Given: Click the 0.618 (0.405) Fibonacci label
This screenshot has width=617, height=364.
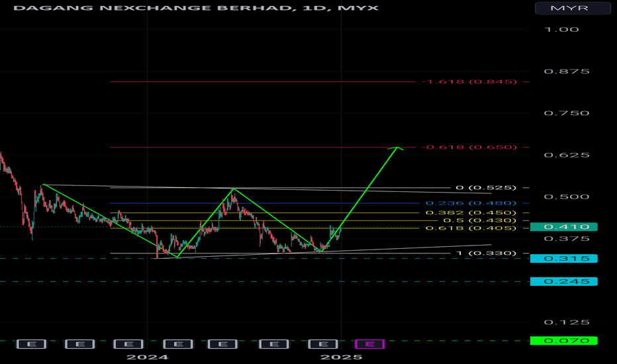Looking at the screenshot, I should tap(471, 228).
